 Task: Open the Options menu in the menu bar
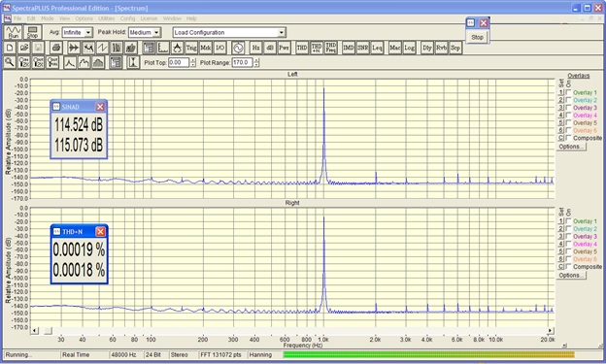[84, 18]
